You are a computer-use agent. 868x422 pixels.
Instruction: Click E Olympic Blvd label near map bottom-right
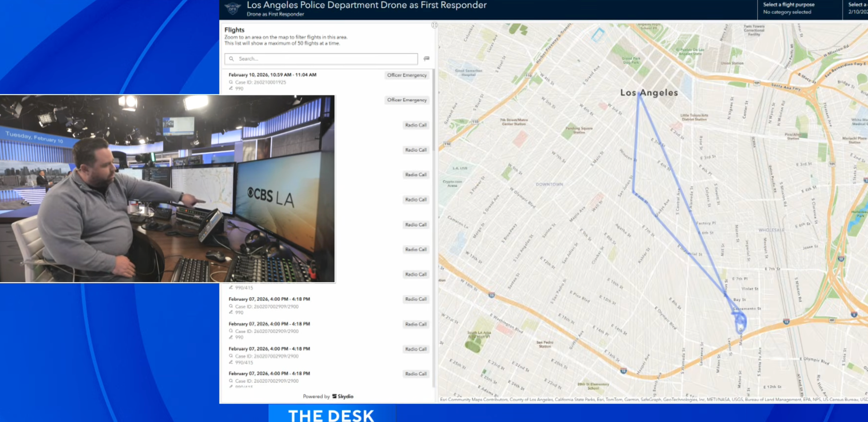[814, 360]
